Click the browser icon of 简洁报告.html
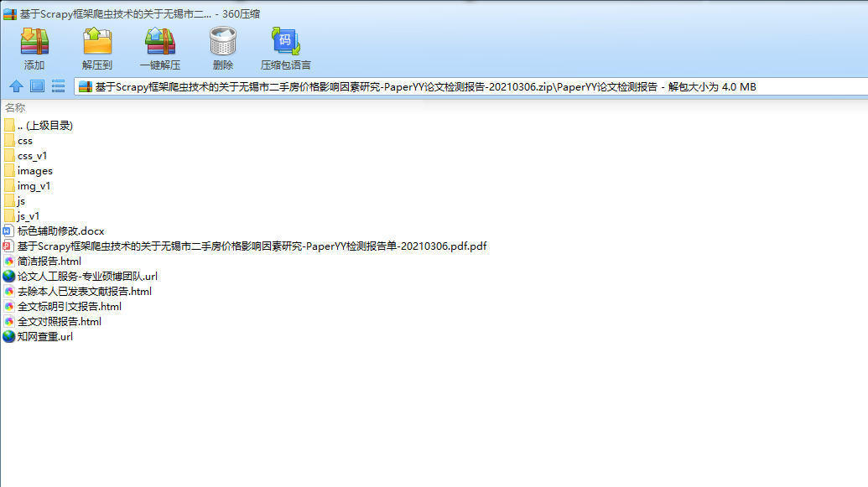This screenshot has height=487, width=868. [x=9, y=261]
